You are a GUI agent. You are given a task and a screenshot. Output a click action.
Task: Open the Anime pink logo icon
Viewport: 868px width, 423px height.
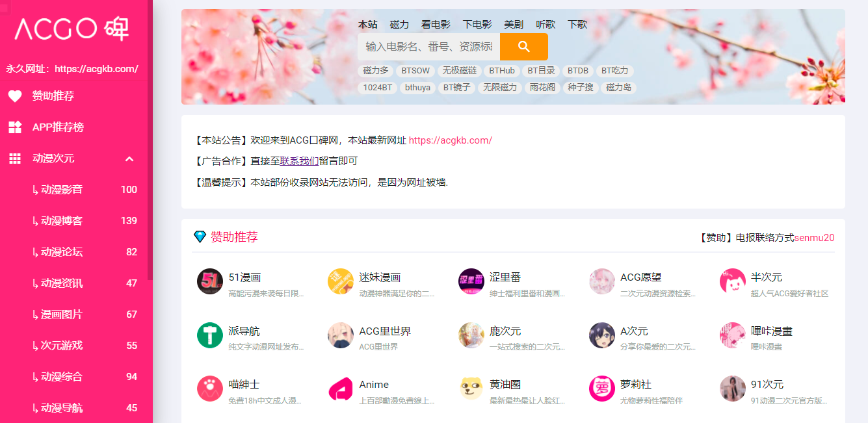341,389
